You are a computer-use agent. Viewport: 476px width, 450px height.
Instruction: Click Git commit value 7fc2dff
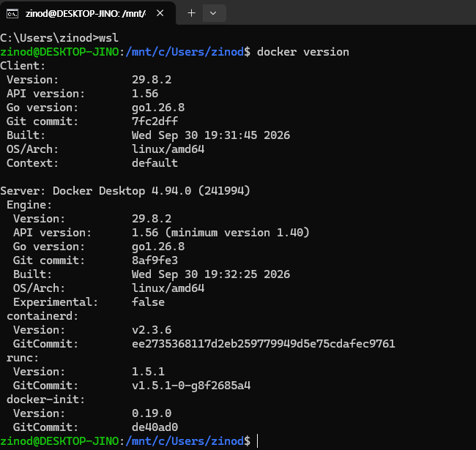[x=155, y=121]
